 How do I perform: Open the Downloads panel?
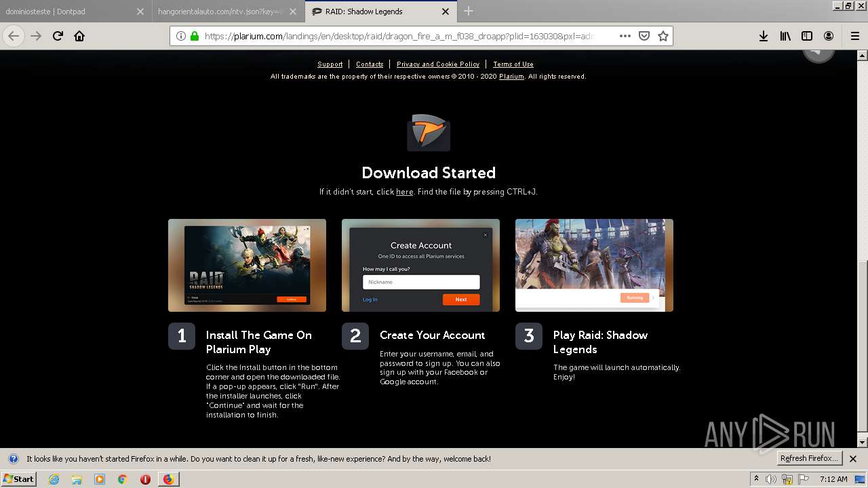tap(764, 36)
